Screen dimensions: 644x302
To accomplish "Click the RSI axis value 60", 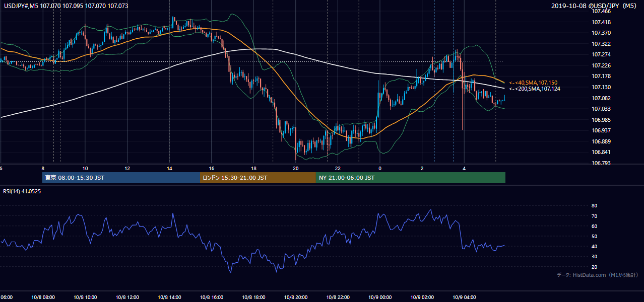I will [x=594, y=226].
